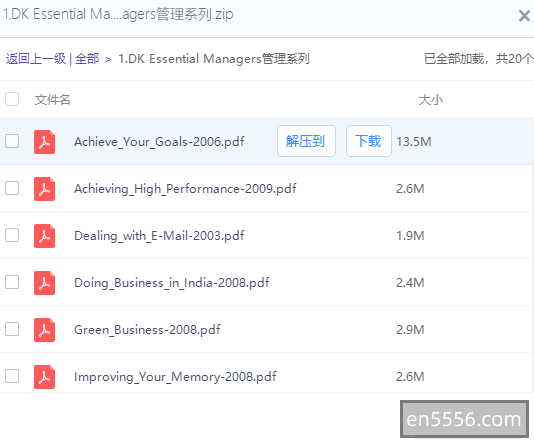Go back via 返回上一级 link
This screenshot has height=443, width=534.
click(x=36, y=59)
